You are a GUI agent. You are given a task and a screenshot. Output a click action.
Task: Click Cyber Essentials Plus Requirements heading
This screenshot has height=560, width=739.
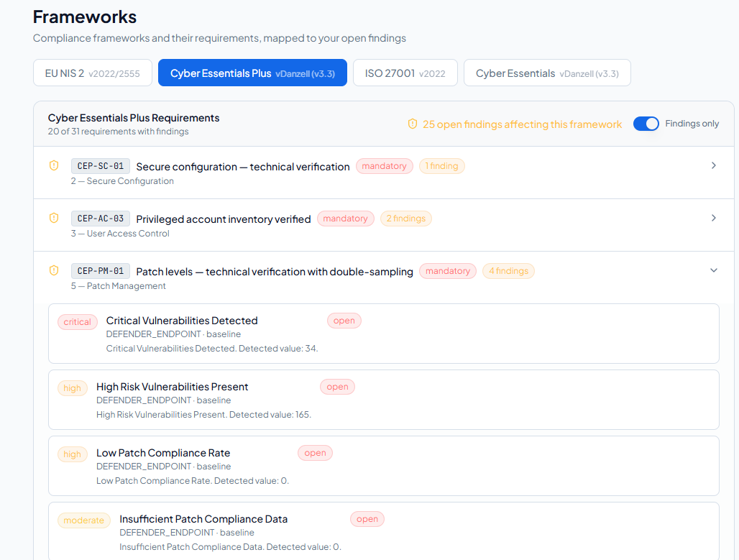pyautogui.click(x=134, y=118)
